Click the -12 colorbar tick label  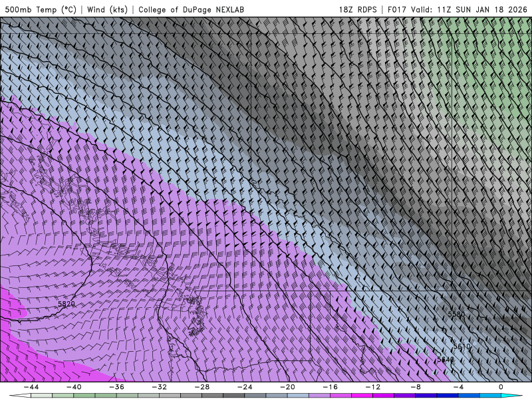click(372, 387)
